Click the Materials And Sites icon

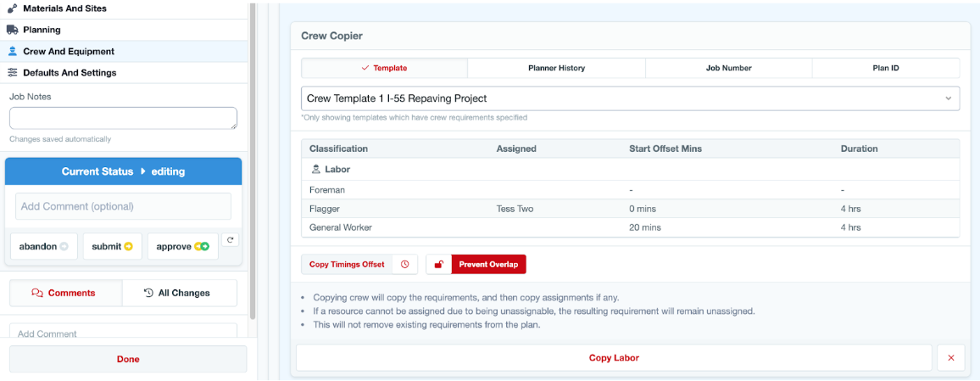(12, 8)
